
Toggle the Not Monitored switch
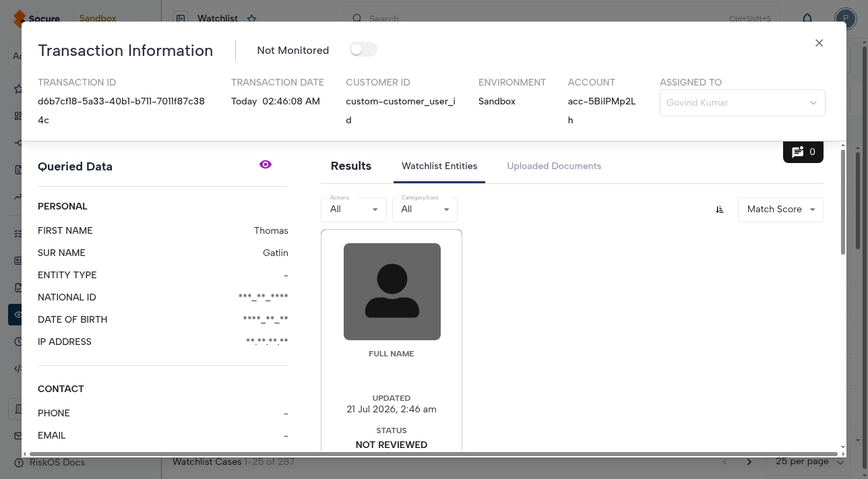[x=363, y=49]
